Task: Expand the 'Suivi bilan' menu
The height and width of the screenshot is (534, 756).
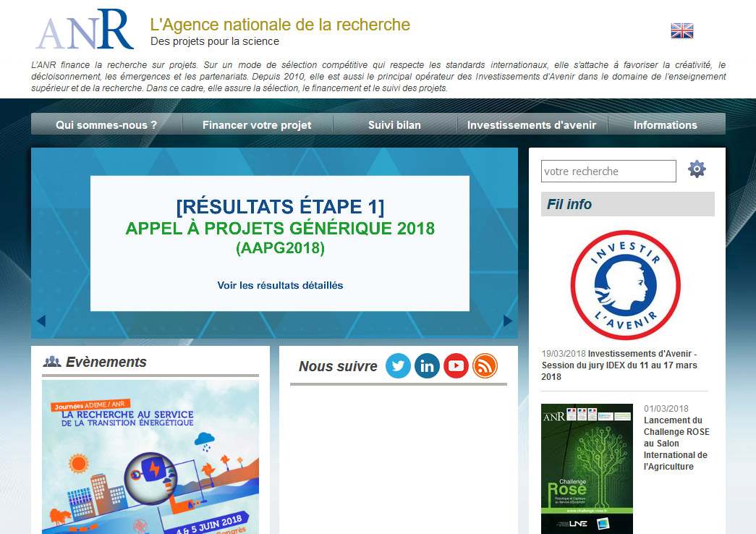Action: click(394, 124)
